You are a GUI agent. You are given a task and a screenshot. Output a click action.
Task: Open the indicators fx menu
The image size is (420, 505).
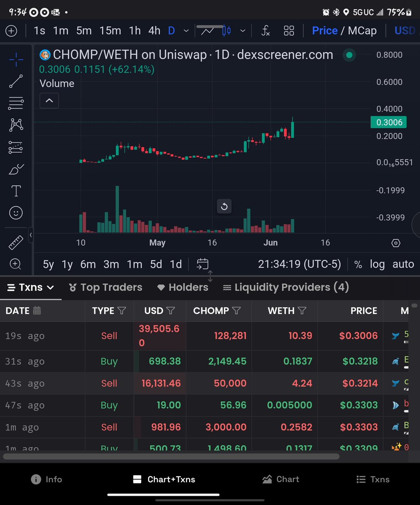(x=266, y=30)
